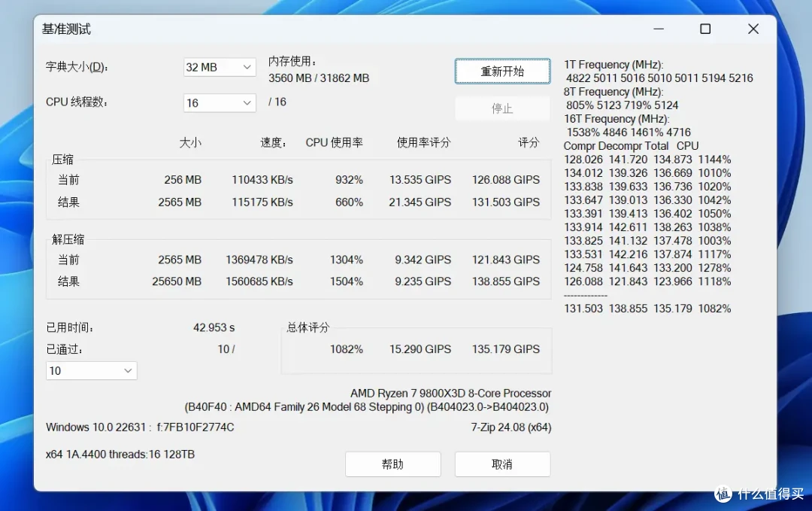This screenshot has height=511, width=812.
Task: Click compression current speed 110433 KB/s
Action: point(262,180)
